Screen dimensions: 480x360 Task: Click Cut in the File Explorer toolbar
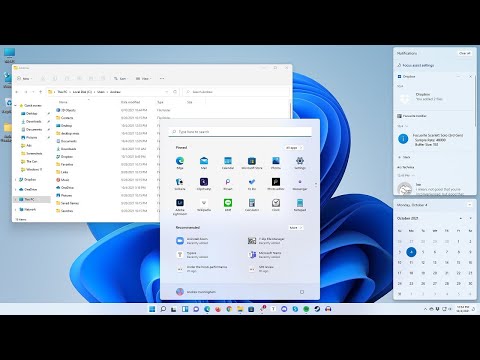(43, 79)
